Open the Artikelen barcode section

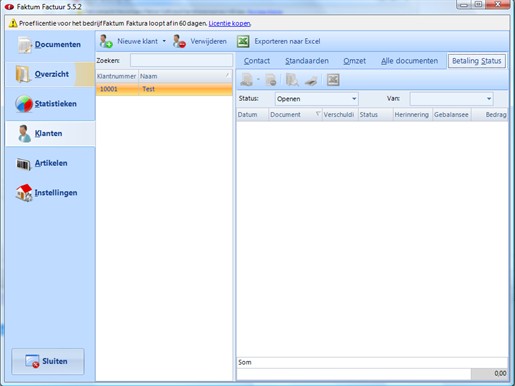tap(50, 163)
